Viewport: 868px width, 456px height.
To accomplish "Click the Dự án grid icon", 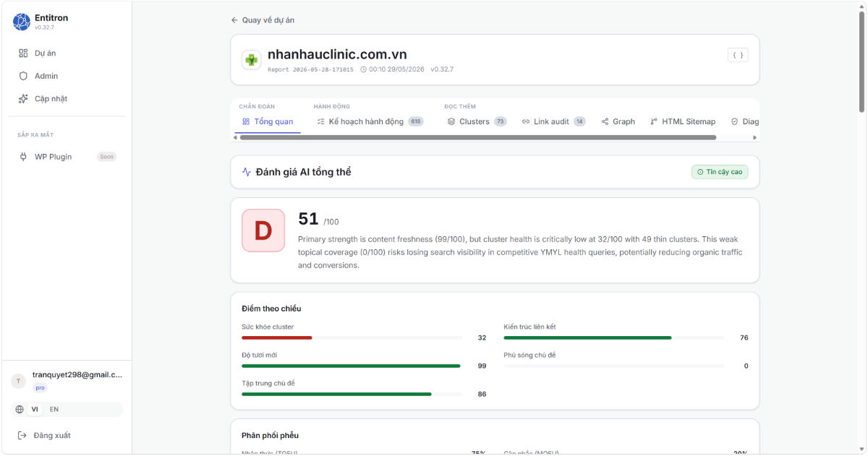I will click(23, 53).
